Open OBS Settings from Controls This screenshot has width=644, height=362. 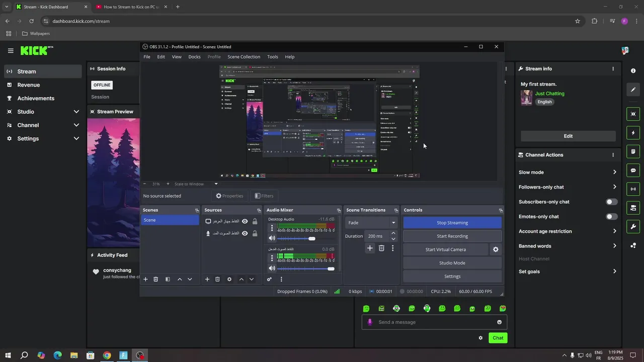tap(452, 277)
